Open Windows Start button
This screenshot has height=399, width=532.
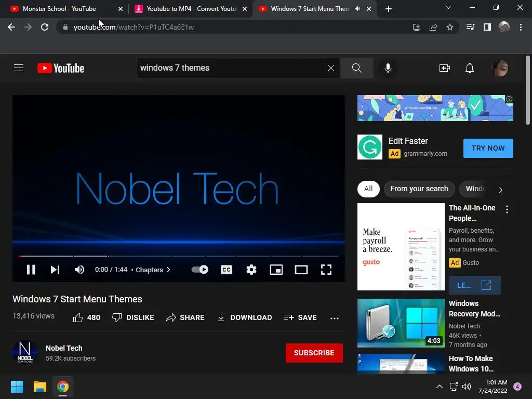click(x=17, y=387)
